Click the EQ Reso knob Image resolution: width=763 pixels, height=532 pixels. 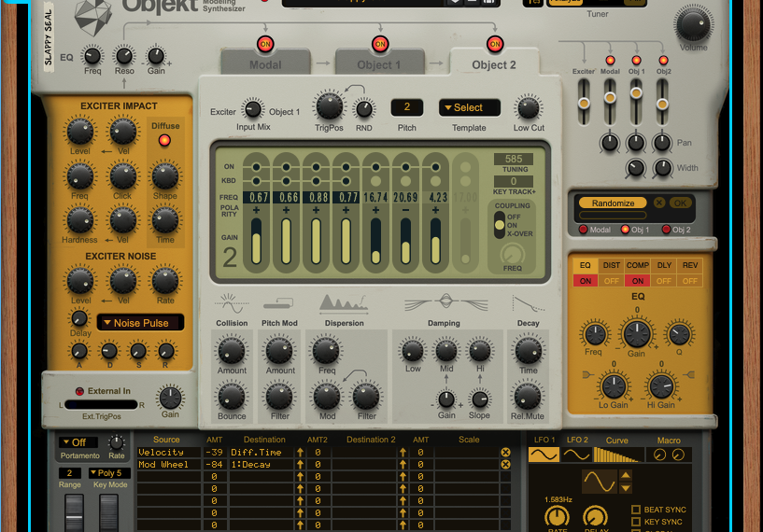tap(124, 55)
